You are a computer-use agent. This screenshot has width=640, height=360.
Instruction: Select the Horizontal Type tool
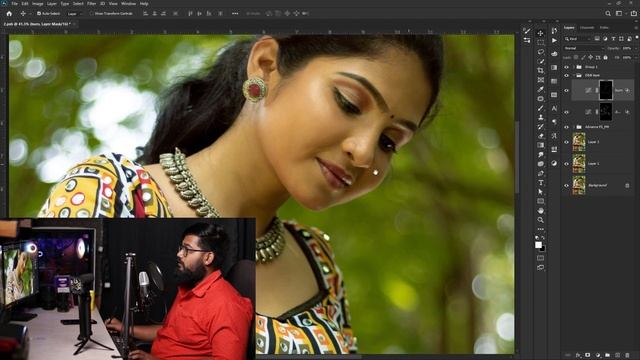[540, 183]
